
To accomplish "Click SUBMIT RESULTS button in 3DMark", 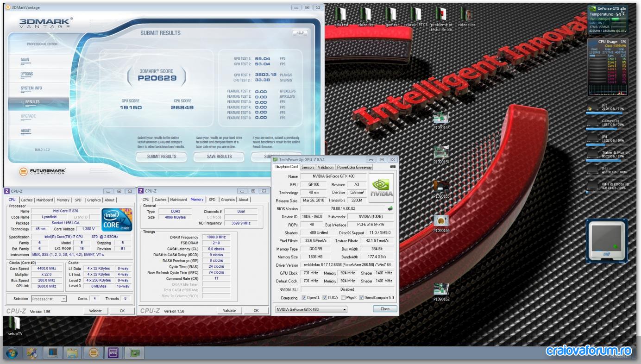I will (162, 157).
